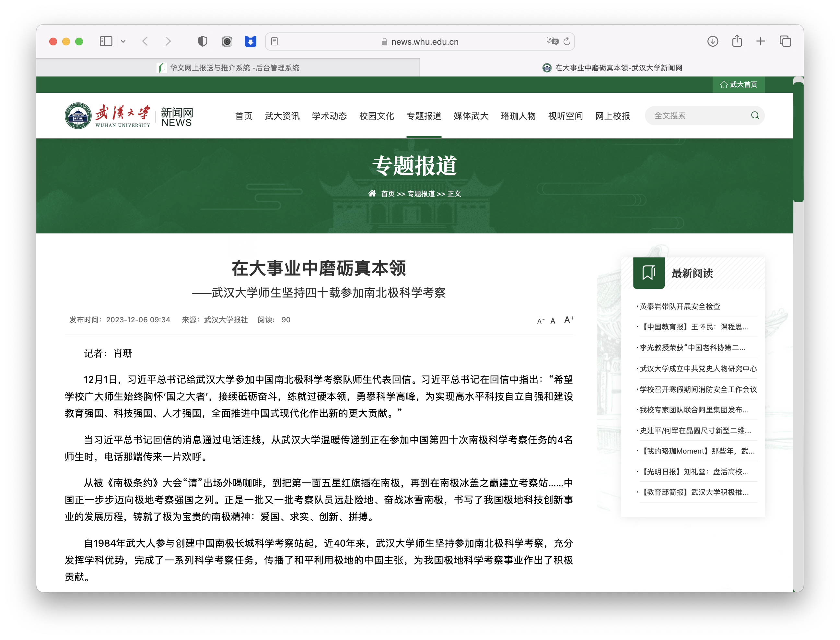Click the 最新阅读 bookmark icon

(649, 273)
